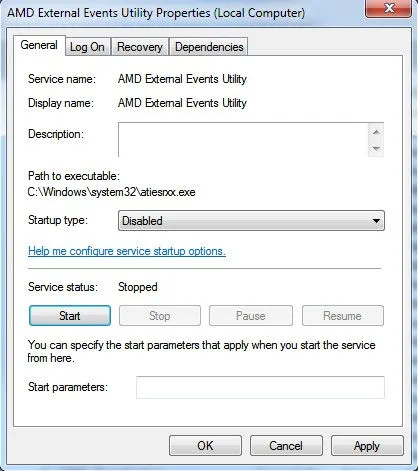Start the service with the Start button
The image size is (418, 471).
pyautogui.click(x=70, y=316)
